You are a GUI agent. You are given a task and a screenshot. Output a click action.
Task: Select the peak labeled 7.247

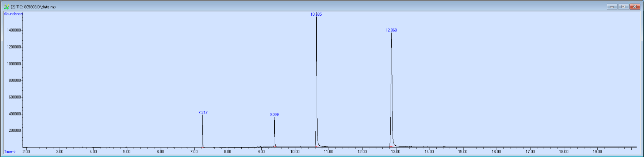[x=203, y=113]
